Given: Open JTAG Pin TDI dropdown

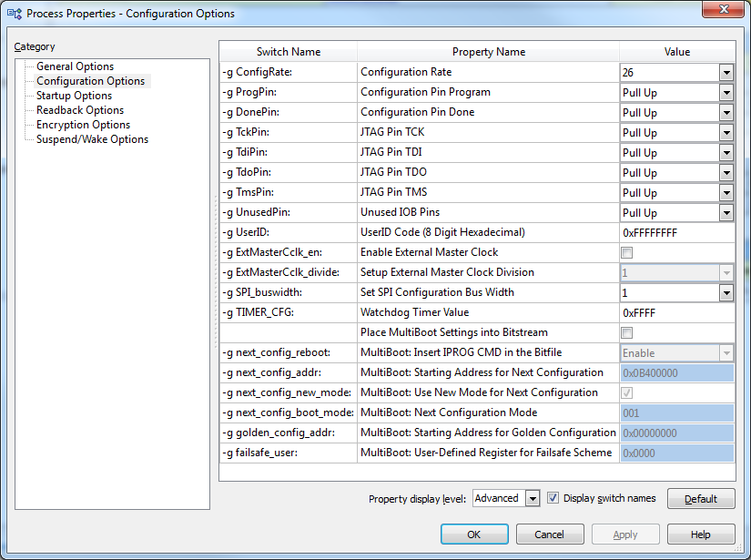Looking at the screenshot, I should (x=726, y=153).
